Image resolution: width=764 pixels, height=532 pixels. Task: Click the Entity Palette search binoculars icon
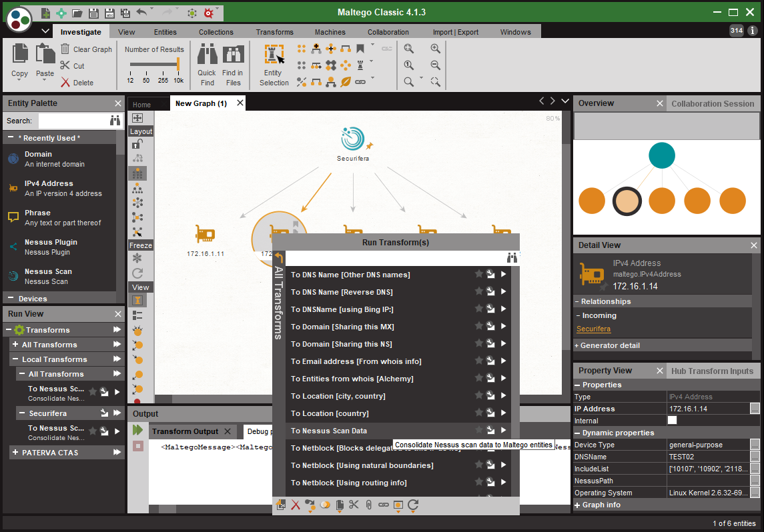[x=115, y=120]
